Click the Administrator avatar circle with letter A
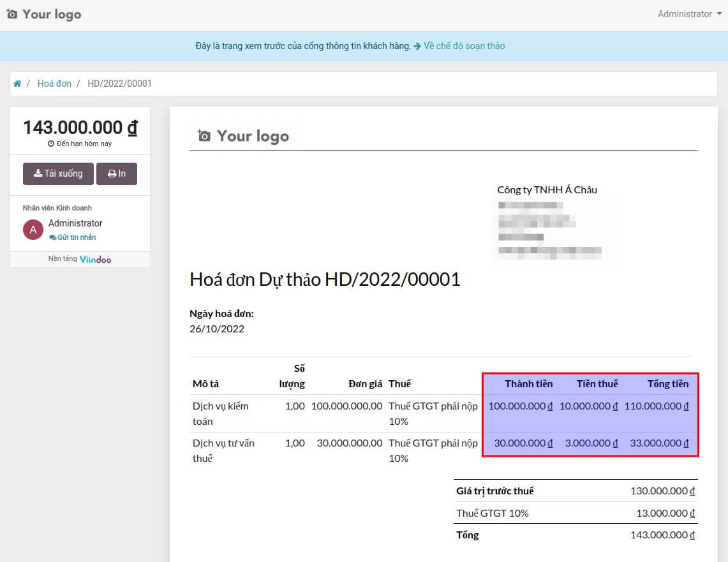728x562 pixels. pos(33,229)
